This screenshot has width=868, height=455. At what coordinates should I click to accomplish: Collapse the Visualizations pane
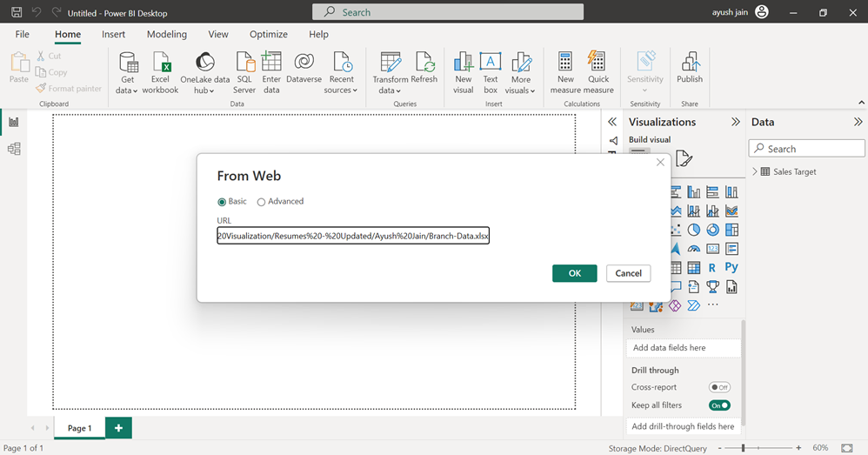[736, 122]
